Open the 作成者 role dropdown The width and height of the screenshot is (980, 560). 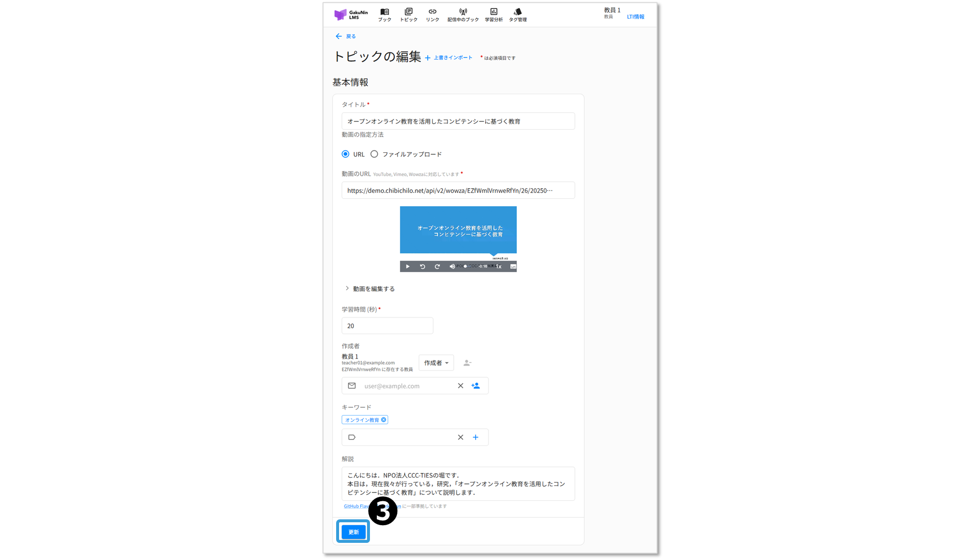tap(436, 363)
